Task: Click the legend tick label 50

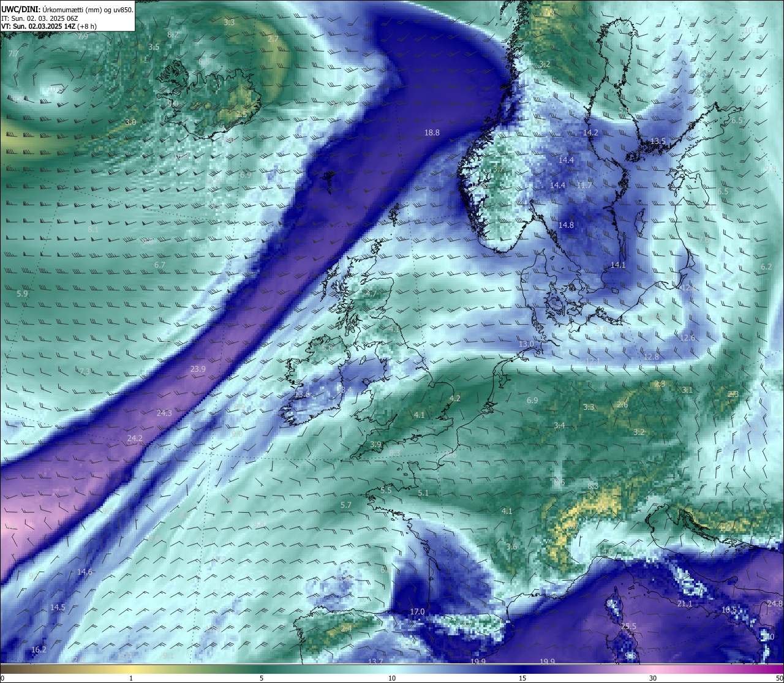Action: [778, 678]
